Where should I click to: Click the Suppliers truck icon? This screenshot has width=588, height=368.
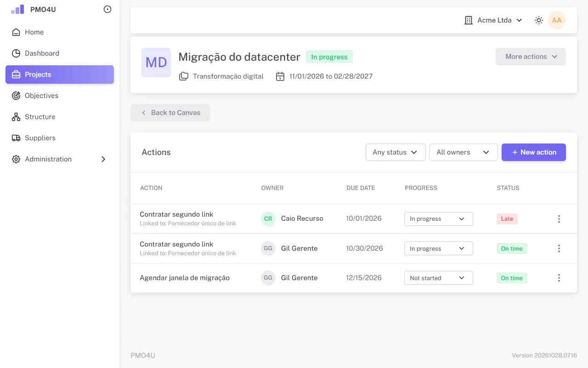point(16,138)
